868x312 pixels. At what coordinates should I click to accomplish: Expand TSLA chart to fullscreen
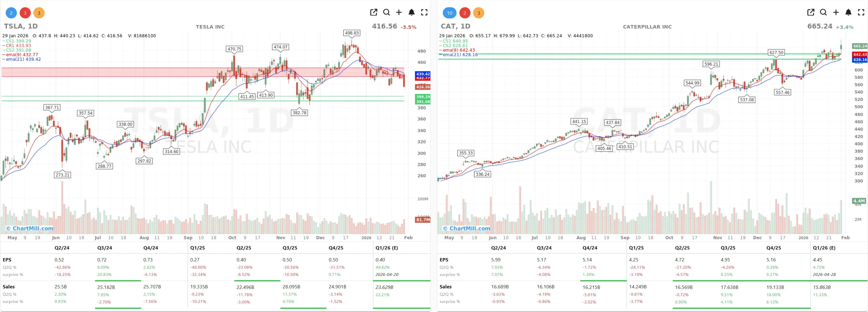pyautogui.click(x=424, y=12)
